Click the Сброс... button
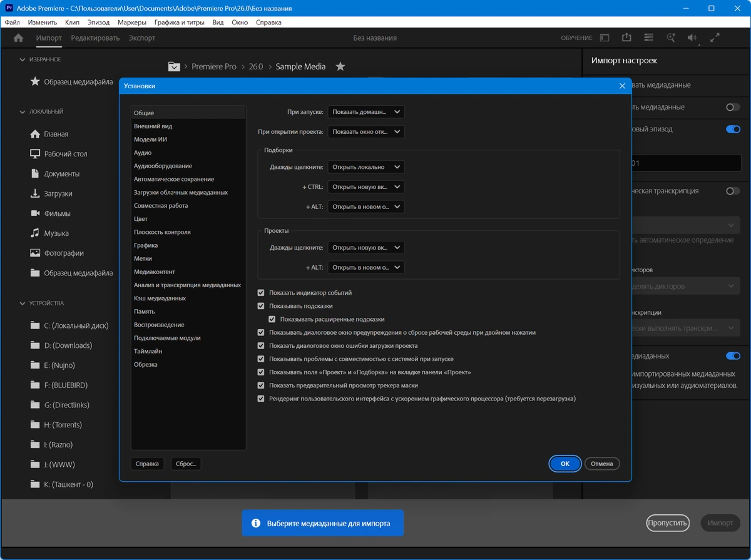The image size is (751, 560). pos(186,464)
